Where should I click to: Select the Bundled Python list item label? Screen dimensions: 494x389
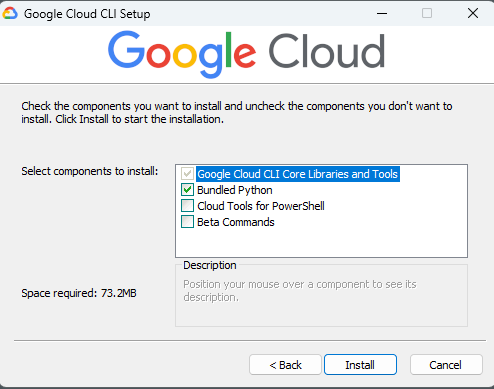coord(235,190)
